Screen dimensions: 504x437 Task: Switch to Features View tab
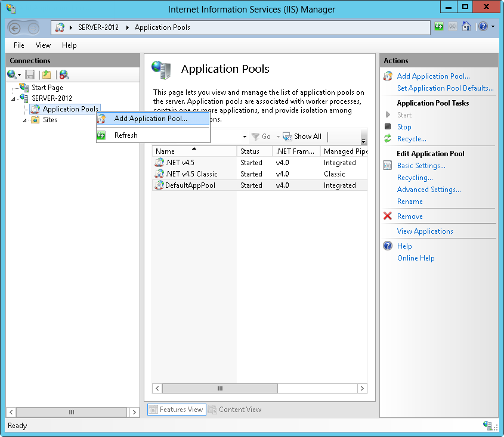177,410
